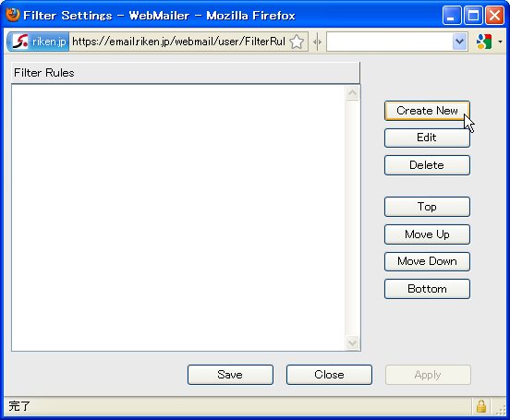The height and width of the screenshot is (420, 510).
Task: Click the scroll up arrow of Filter Rules list
Action: 352,93
